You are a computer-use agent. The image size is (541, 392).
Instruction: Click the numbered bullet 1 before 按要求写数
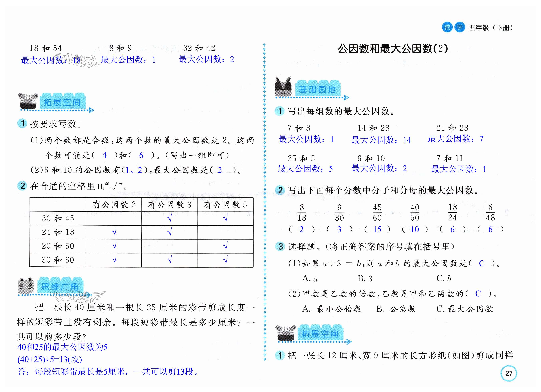pos(22,123)
